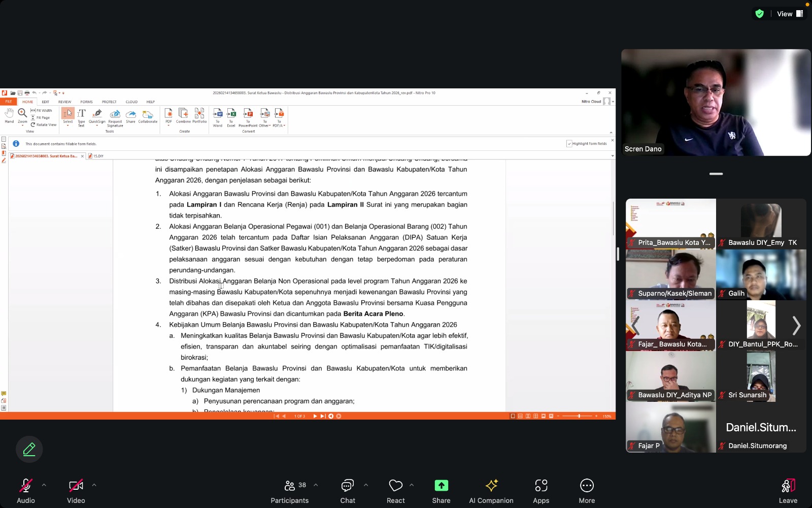This screenshot has width=812, height=508.
Task: Click the previous view round arrow
Action: coord(331,416)
